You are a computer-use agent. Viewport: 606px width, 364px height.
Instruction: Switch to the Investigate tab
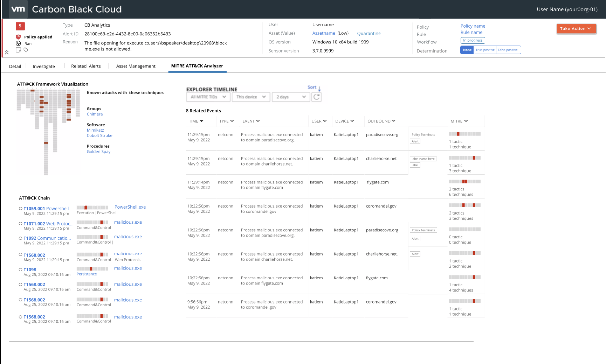[44, 66]
